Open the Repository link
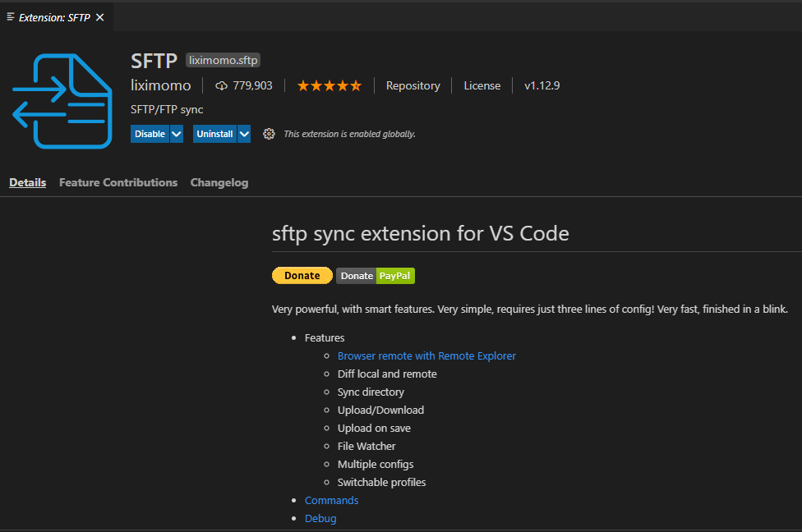The height and width of the screenshot is (532, 802). pos(413,86)
